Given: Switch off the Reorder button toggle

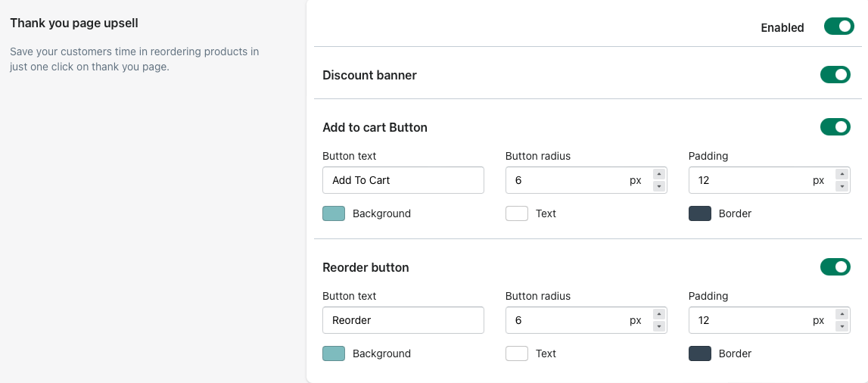Looking at the screenshot, I should point(835,267).
